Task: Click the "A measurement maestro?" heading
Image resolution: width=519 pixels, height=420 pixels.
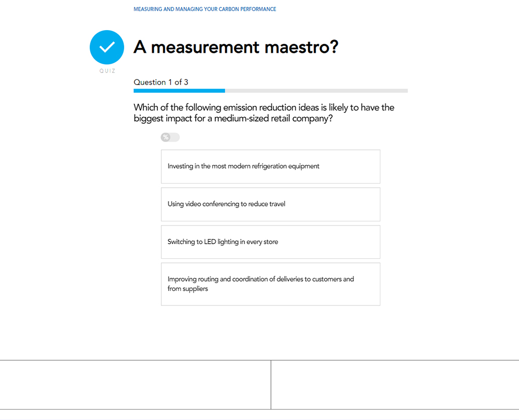Action: (236, 47)
